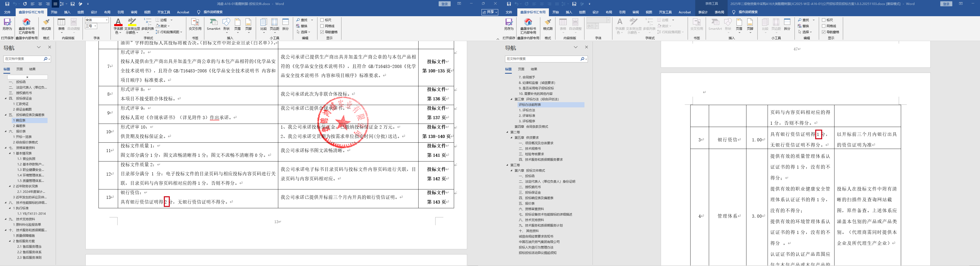The image size is (980, 266).
Task: Collapse 第三章 评标办法 heading in 2025年 navigation
Action: click(x=511, y=99)
